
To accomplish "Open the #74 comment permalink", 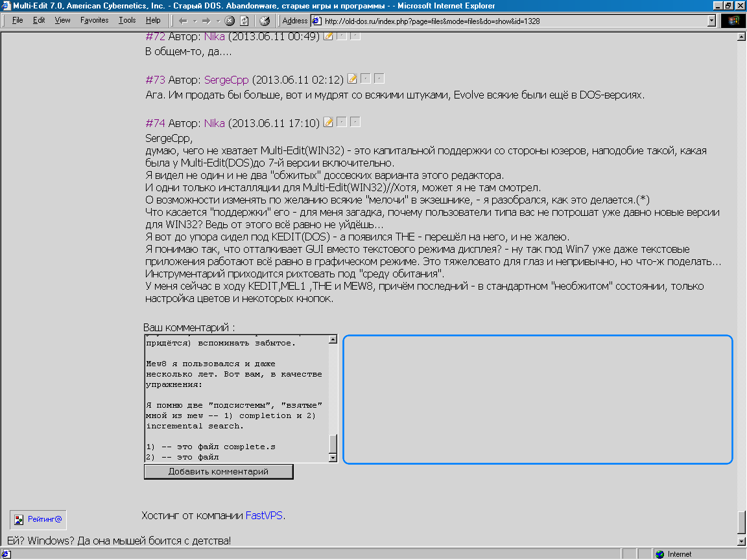I will (x=156, y=123).
